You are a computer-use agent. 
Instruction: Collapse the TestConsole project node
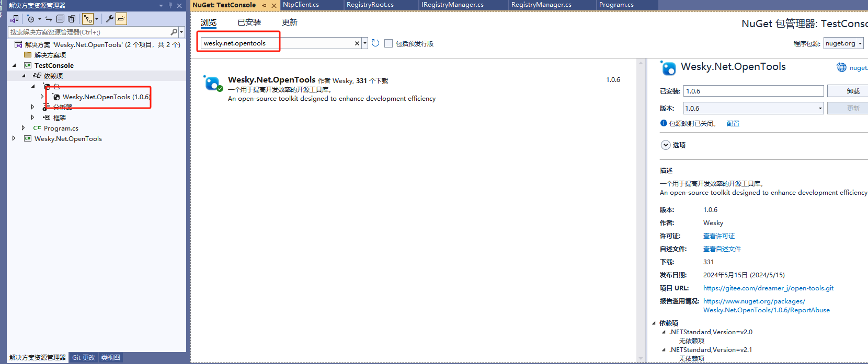tap(14, 65)
